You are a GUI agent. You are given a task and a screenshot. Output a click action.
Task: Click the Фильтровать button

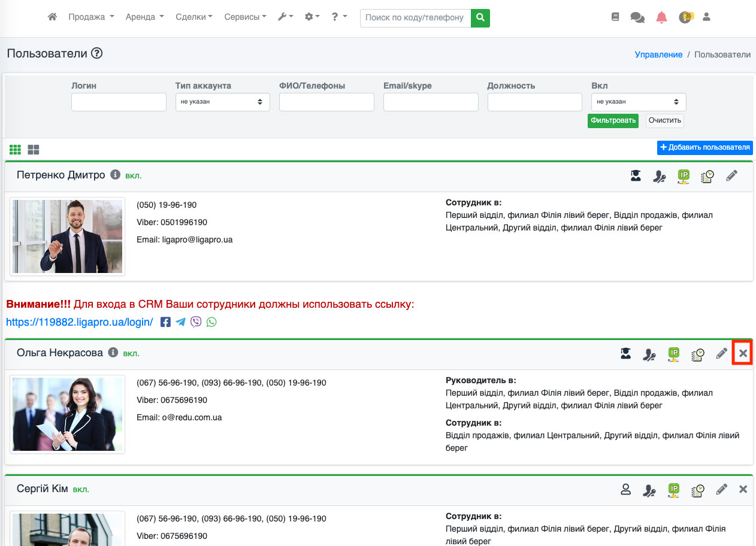[x=613, y=120]
